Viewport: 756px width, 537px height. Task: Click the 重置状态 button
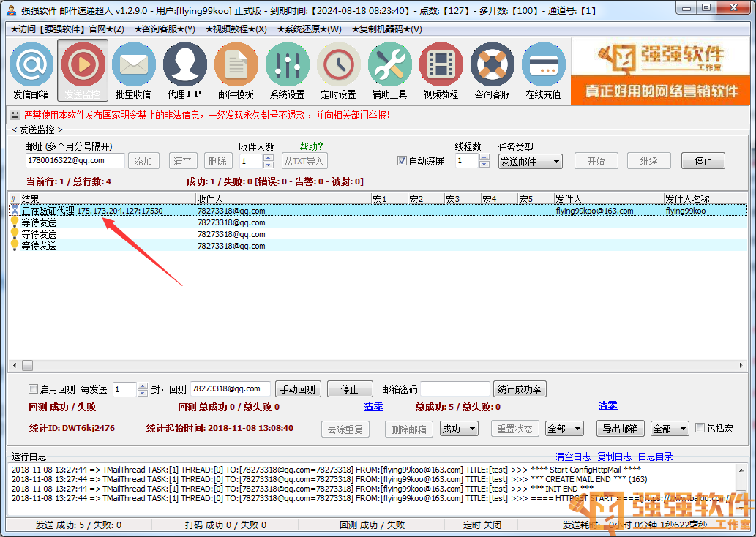(515, 429)
